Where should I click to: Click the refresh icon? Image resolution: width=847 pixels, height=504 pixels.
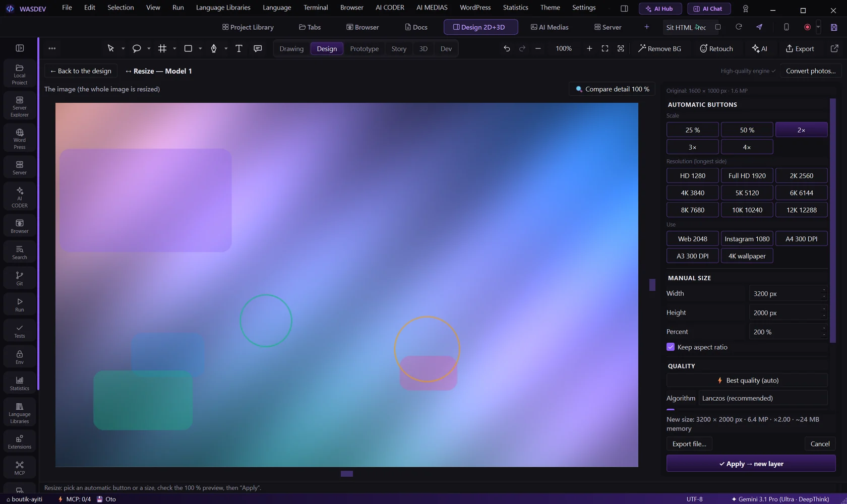click(739, 27)
